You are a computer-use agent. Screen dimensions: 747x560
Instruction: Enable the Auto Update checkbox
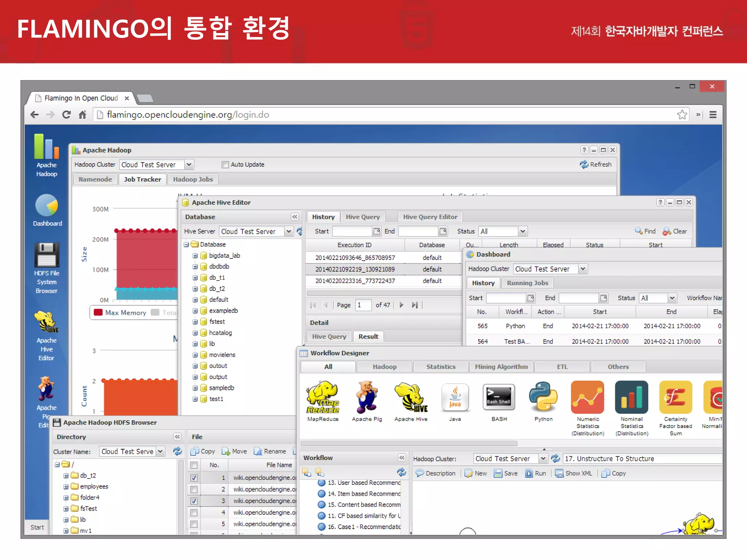click(x=225, y=165)
